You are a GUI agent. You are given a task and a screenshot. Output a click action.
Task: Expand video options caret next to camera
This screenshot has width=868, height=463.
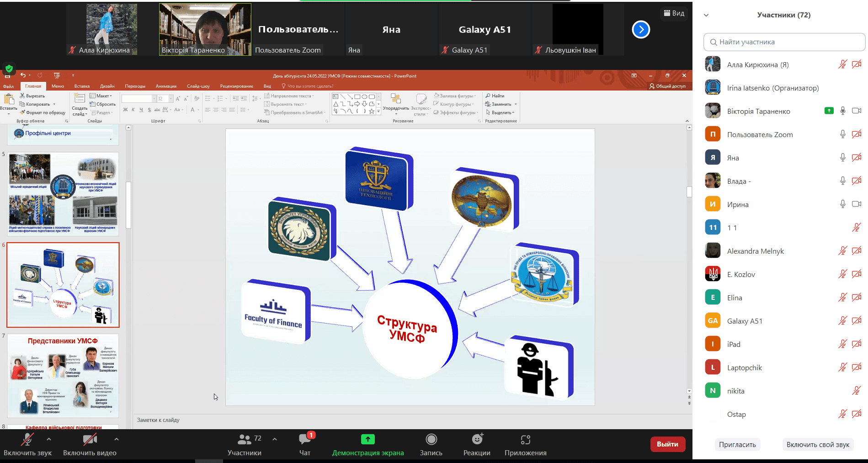coord(117,439)
